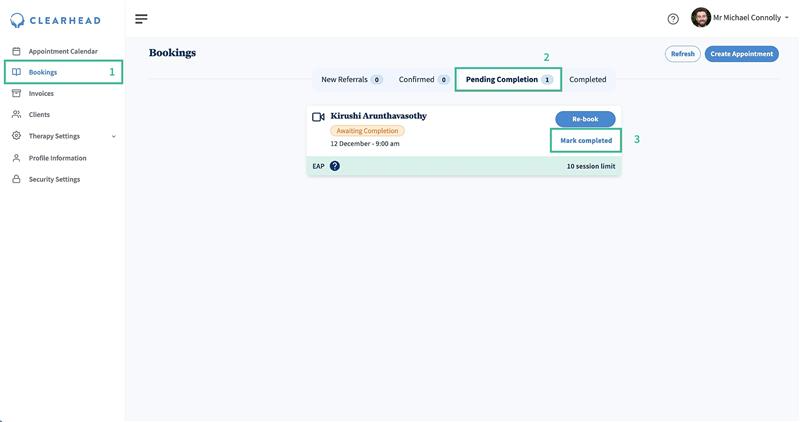Open the Clients section
Viewport: 800px width, 422px height.
click(39, 114)
